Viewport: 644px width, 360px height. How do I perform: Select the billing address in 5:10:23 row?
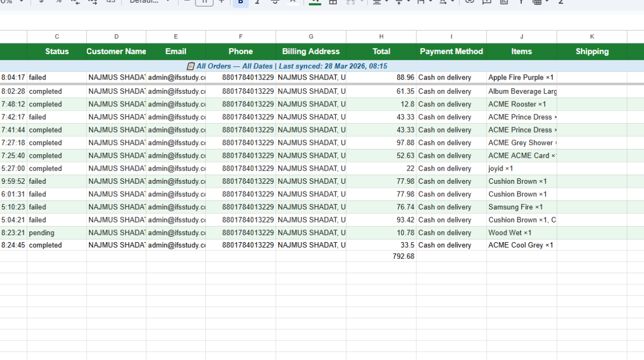(311, 207)
